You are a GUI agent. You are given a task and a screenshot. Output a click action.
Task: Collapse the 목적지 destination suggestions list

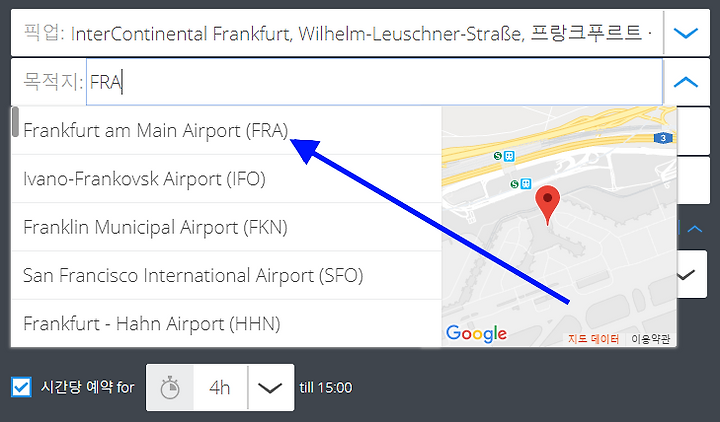(x=686, y=82)
